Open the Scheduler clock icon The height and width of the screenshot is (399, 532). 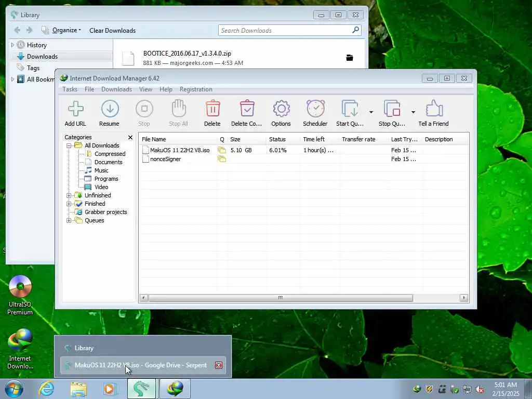coord(315,113)
